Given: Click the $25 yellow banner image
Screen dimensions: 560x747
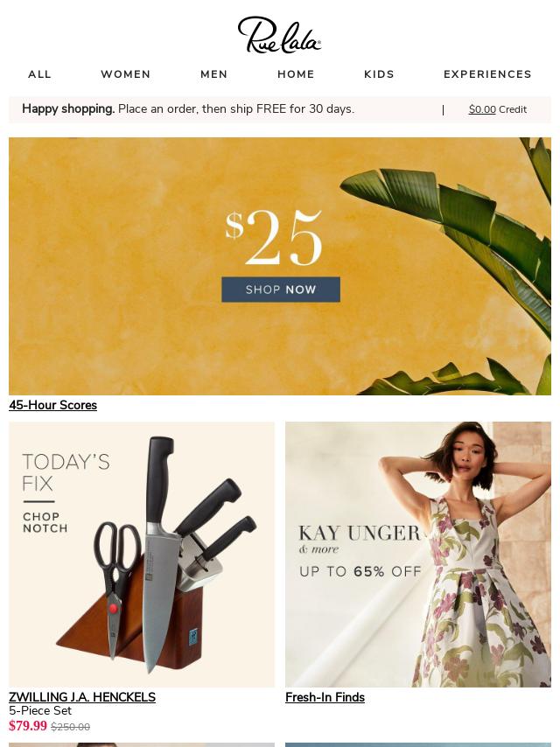Looking at the screenshot, I should [x=280, y=266].
